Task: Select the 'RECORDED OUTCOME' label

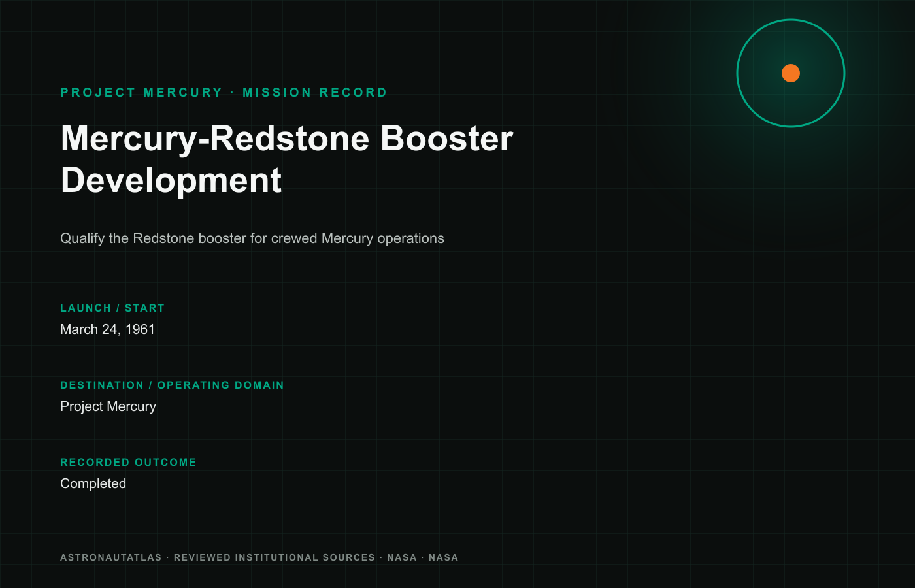Action: pyautogui.click(x=128, y=463)
